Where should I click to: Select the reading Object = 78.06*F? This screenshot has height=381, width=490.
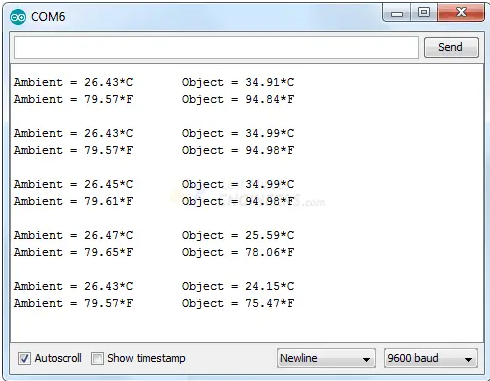point(238,252)
